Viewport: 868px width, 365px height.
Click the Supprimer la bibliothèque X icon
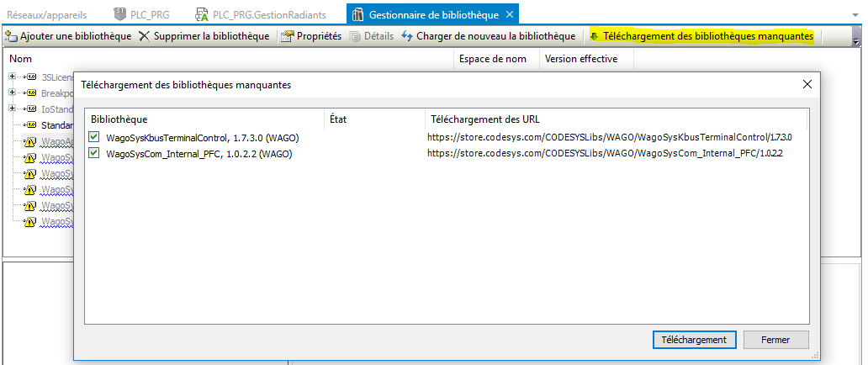(146, 36)
